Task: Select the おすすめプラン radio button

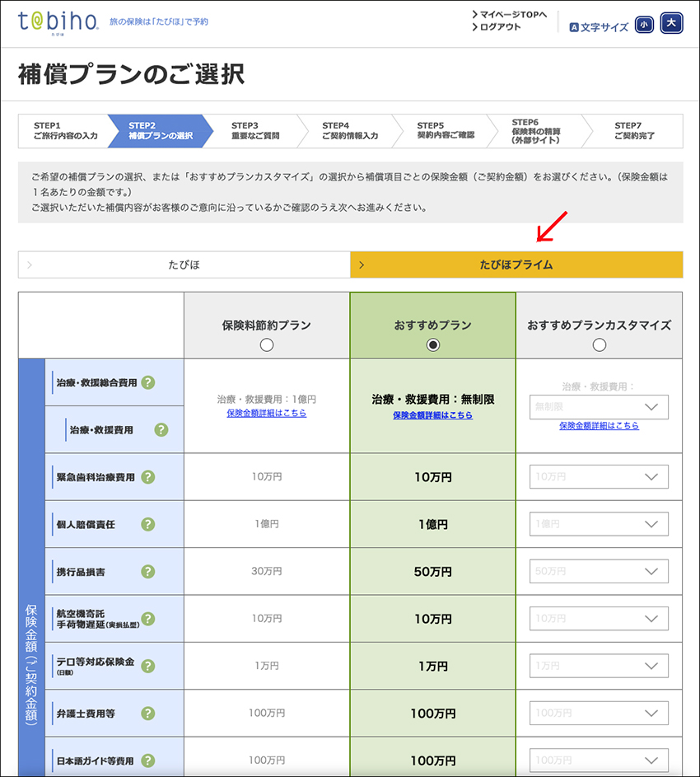Action: click(433, 345)
